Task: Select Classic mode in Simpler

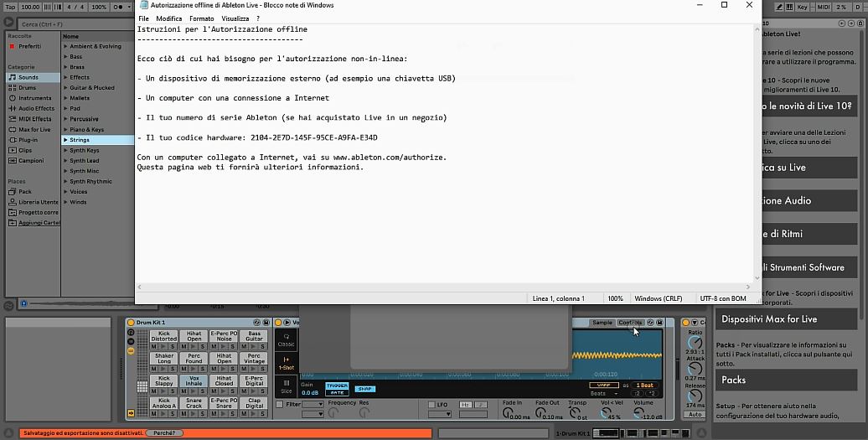Action: (287, 339)
